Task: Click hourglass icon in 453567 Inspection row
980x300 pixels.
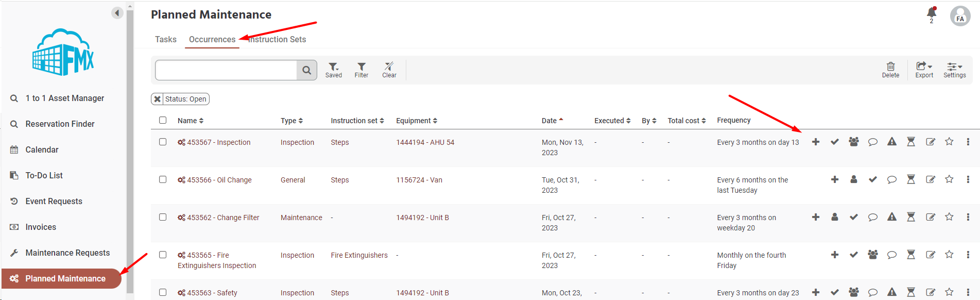Action: [911, 142]
